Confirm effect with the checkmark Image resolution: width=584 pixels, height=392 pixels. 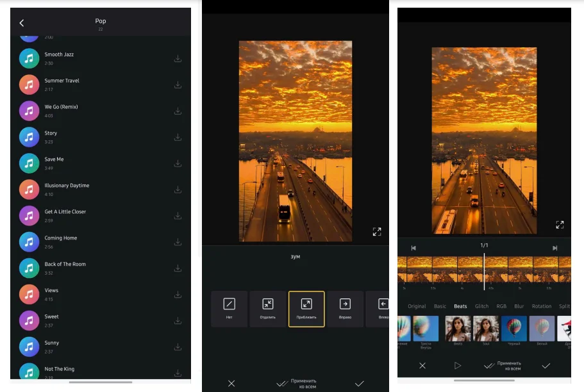[546, 366]
